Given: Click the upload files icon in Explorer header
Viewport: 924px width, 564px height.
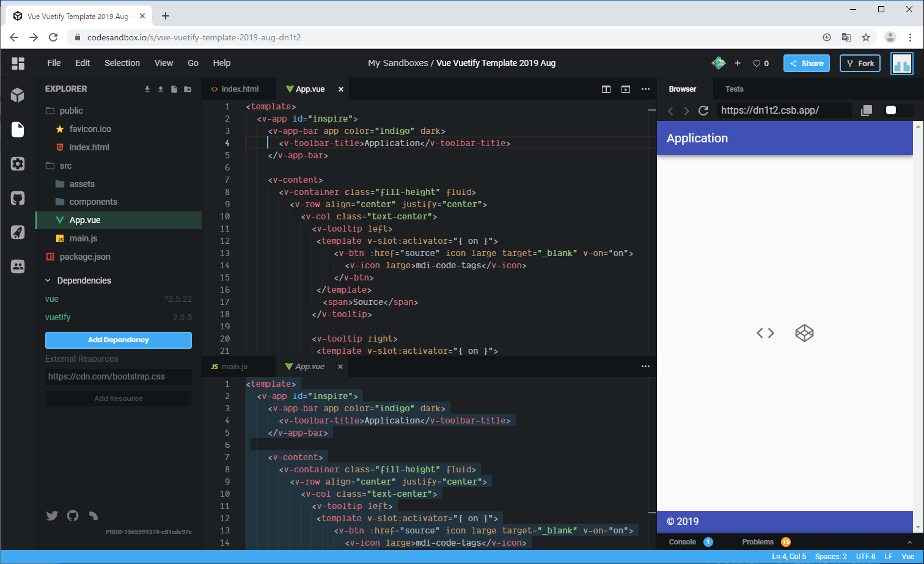Looking at the screenshot, I should [161, 89].
